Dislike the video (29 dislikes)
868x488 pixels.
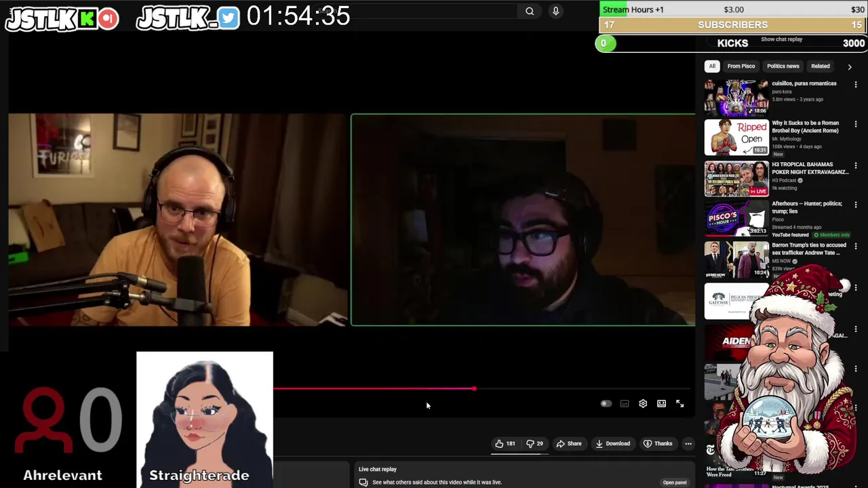(x=534, y=444)
